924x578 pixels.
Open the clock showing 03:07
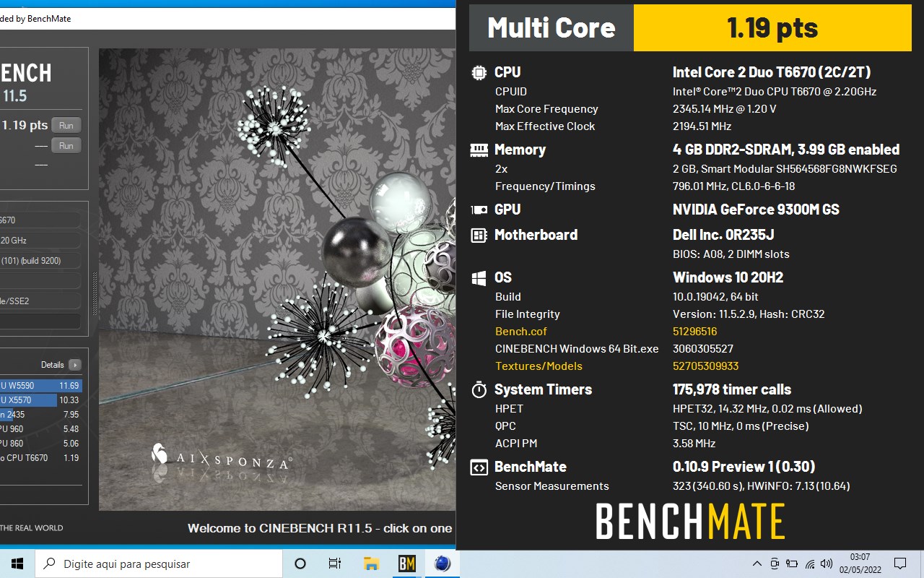860,564
